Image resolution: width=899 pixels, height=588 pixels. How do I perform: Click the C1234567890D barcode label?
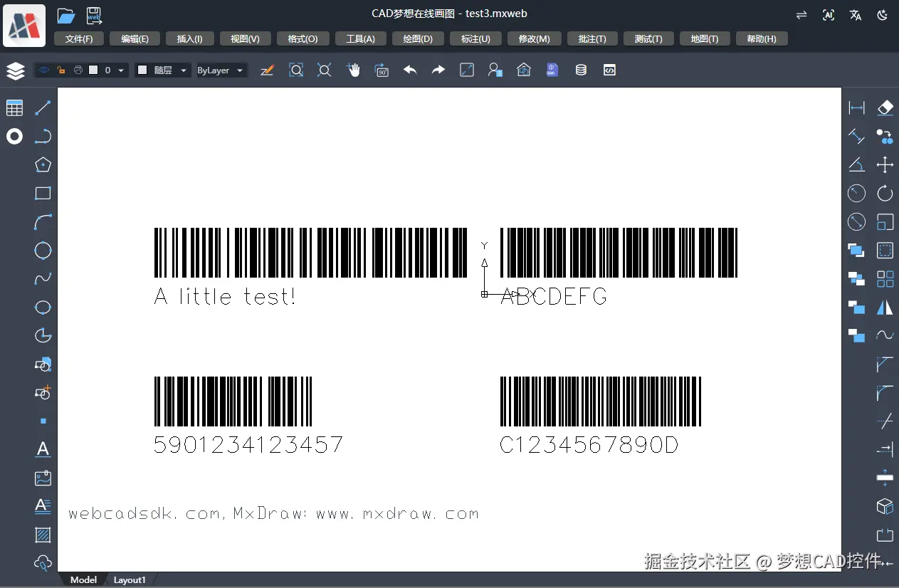pyautogui.click(x=589, y=445)
